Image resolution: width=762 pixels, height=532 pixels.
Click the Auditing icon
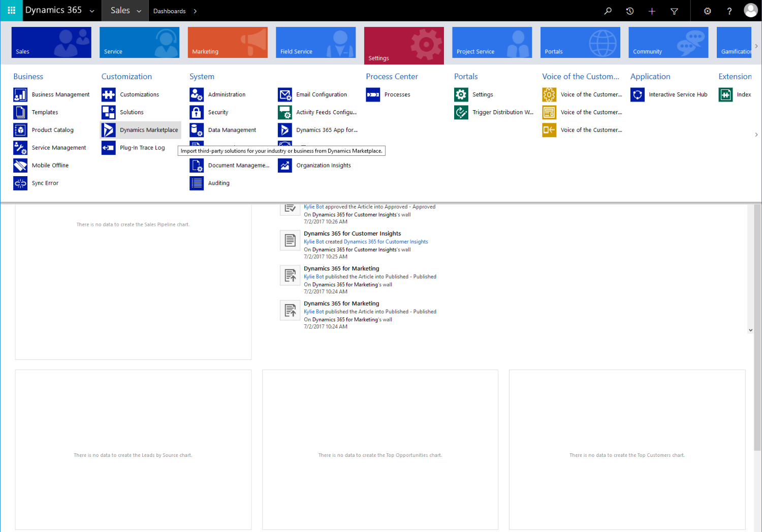197,183
